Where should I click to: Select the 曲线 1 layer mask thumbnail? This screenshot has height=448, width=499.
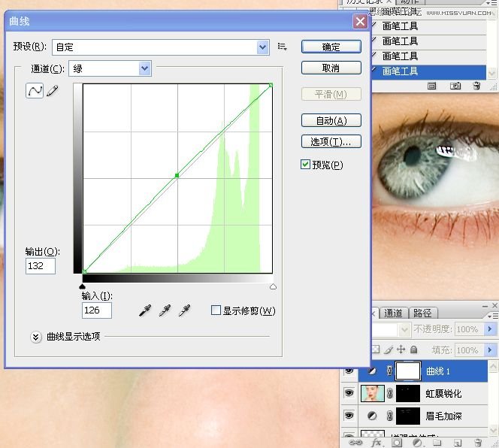pos(408,371)
